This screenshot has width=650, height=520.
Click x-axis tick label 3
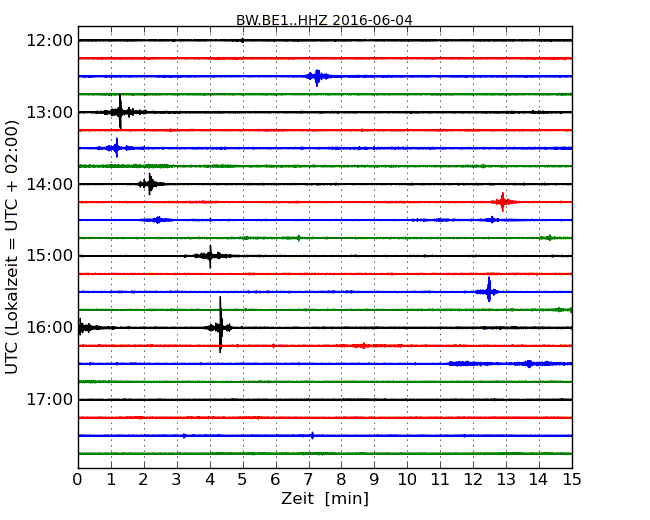click(x=177, y=480)
